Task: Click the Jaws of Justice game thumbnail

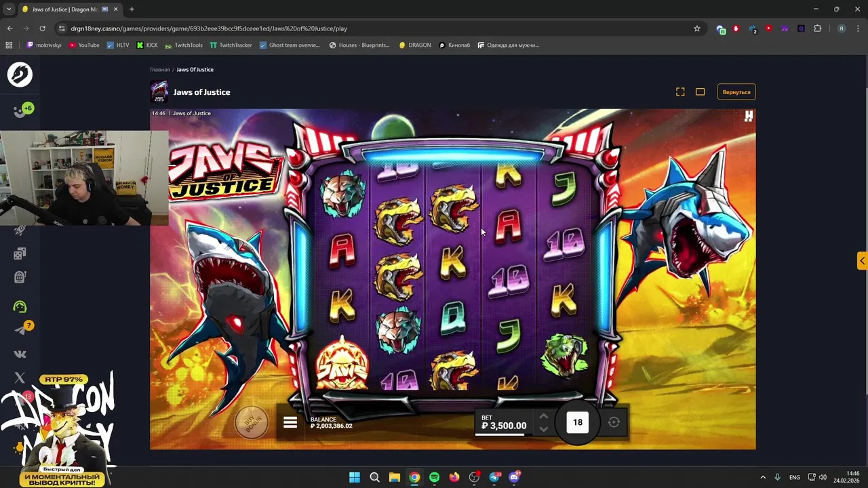Action: tap(159, 91)
